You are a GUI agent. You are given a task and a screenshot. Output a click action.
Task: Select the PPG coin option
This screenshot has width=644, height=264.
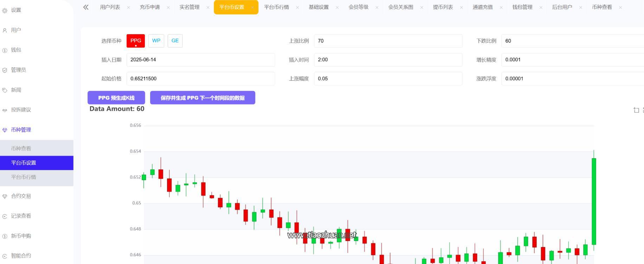point(136,41)
